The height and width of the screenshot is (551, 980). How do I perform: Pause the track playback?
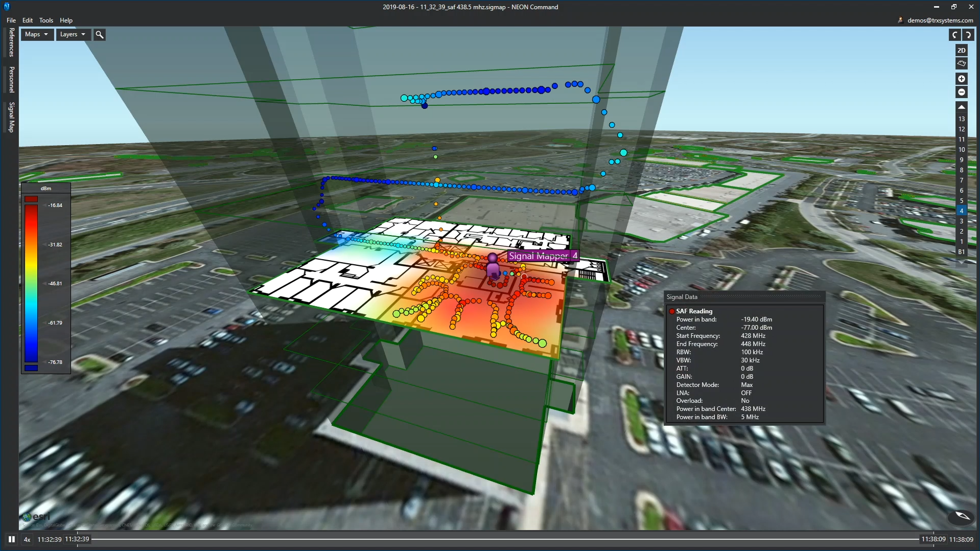tap(11, 539)
